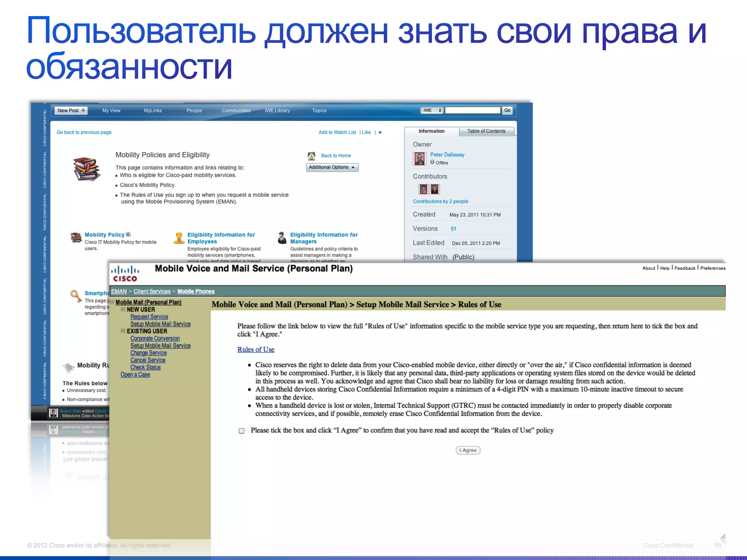Click the gold person icon for Employees eligibility
The width and height of the screenshot is (747, 560).
point(179,238)
